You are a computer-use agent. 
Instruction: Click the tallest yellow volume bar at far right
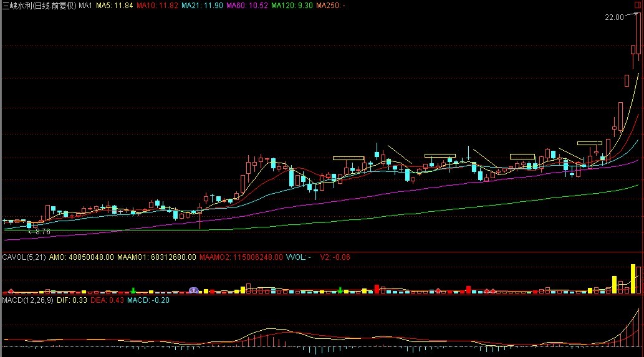click(633, 278)
